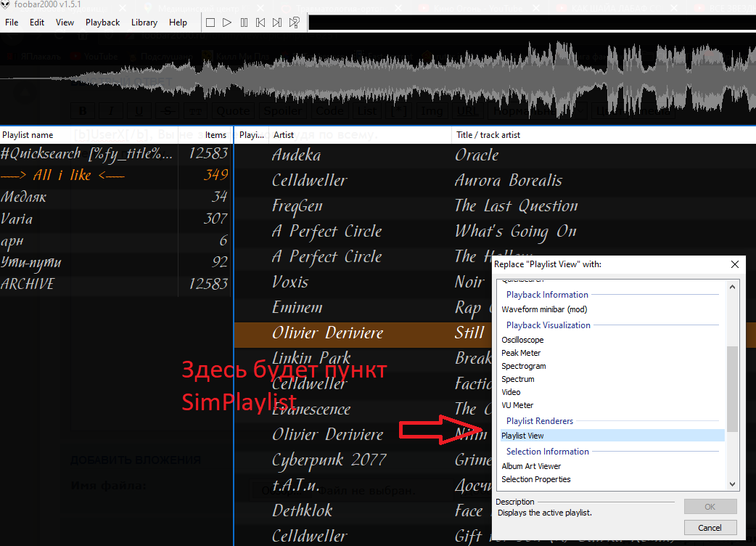Select Album Art Viewer entry
This screenshot has width=756, height=546.
[531, 466]
